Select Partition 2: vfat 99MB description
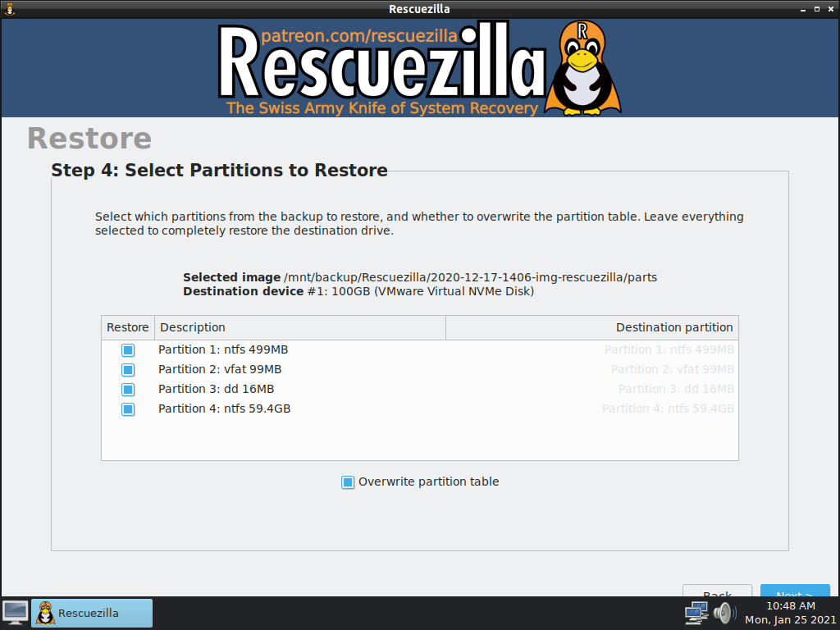The width and height of the screenshot is (840, 630). click(x=220, y=370)
